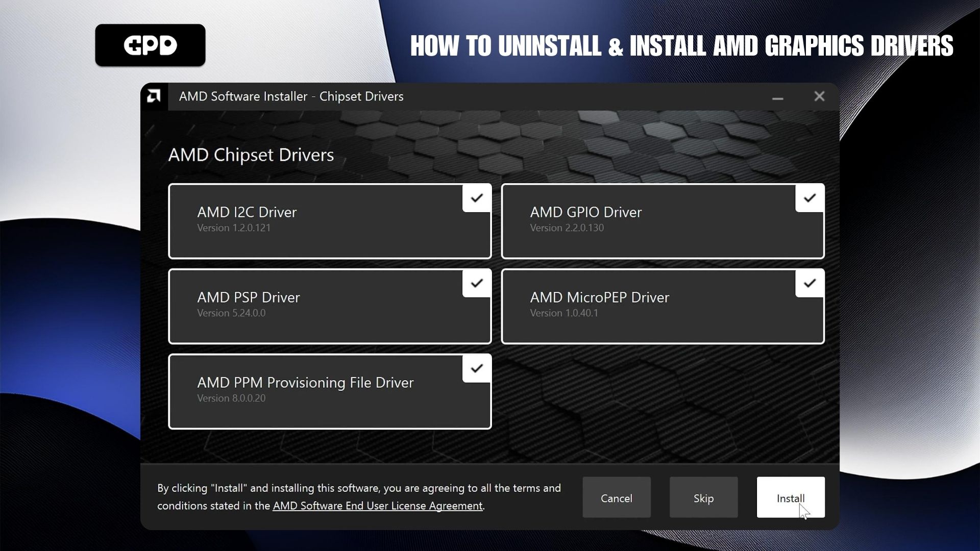980x551 pixels.
Task: Close the AMD Software Installer window
Action: point(819,96)
